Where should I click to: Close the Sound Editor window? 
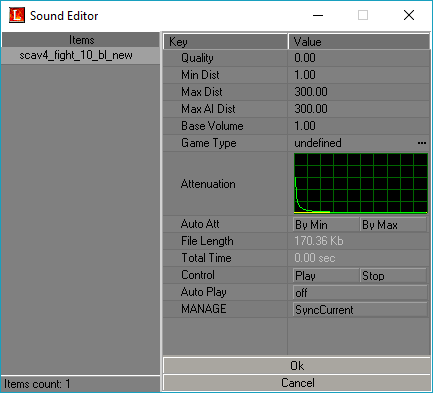[x=409, y=15]
